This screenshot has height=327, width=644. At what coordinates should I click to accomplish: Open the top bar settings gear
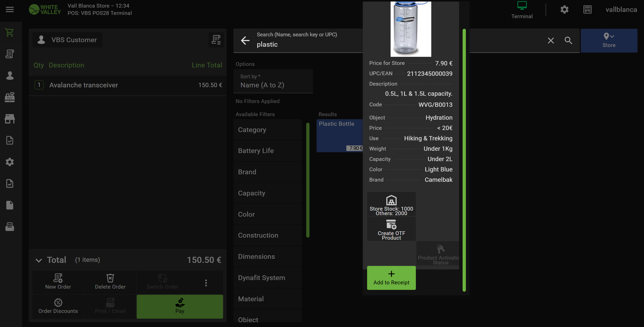(564, 10)
